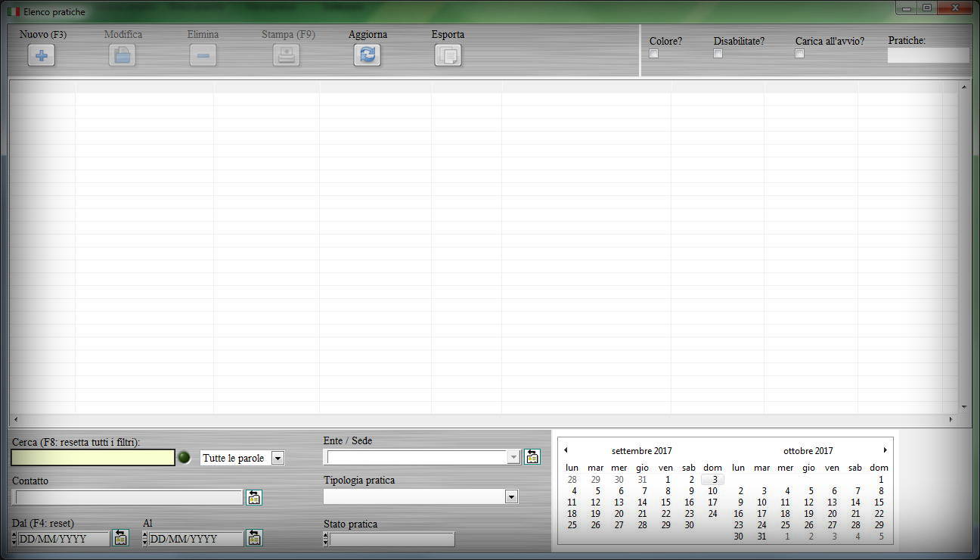Click the Modifica folder icon
This screenshot has height=560, width=980.
click(x=122, y=55)
